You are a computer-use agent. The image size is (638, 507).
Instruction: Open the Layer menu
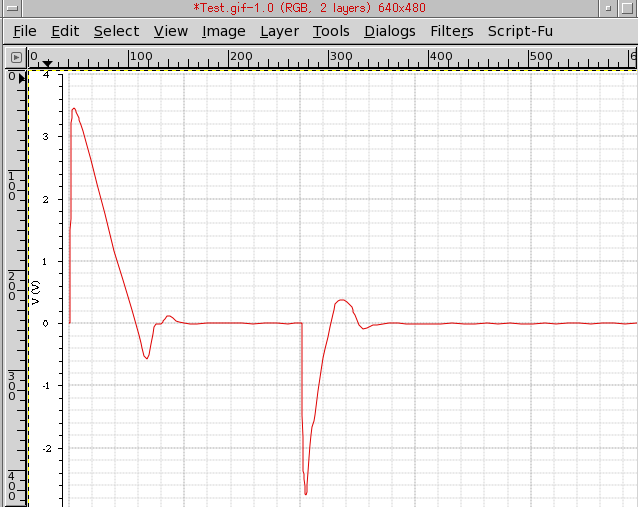pos(280,31)
